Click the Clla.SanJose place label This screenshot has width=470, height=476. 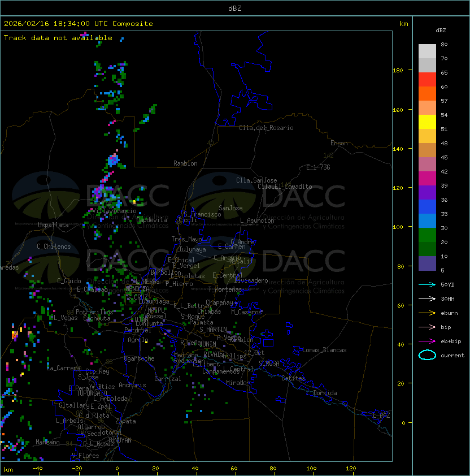tap(256, 180)
